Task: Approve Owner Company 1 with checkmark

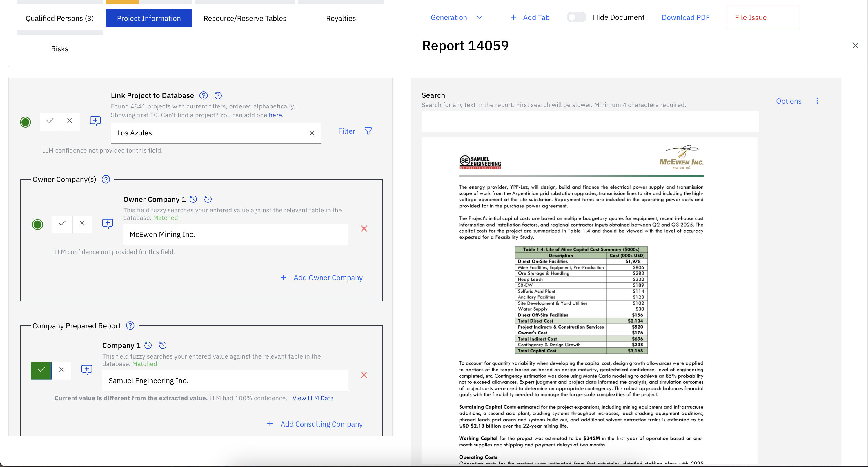Action: pos(62,224)
